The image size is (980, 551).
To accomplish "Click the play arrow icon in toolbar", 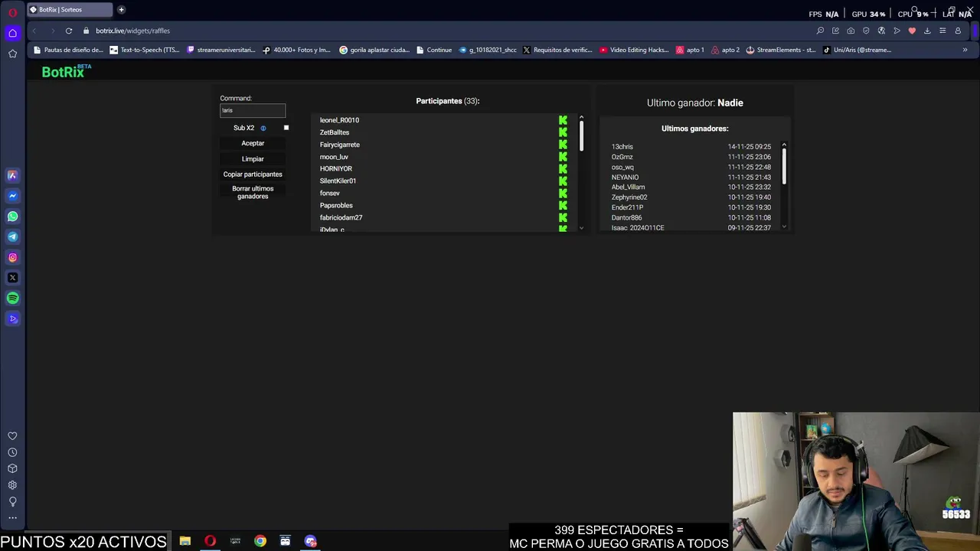I will click(897, 31).
